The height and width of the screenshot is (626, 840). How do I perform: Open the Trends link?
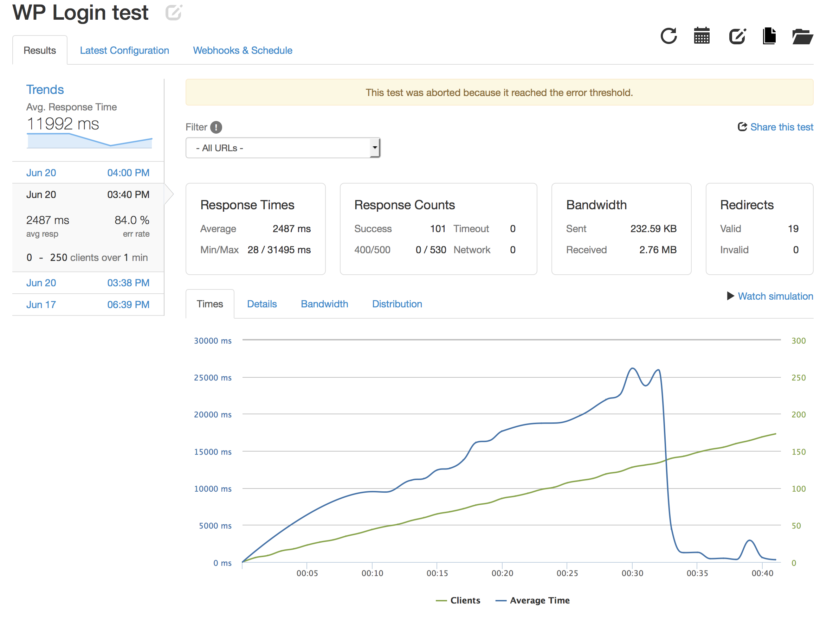45,89
